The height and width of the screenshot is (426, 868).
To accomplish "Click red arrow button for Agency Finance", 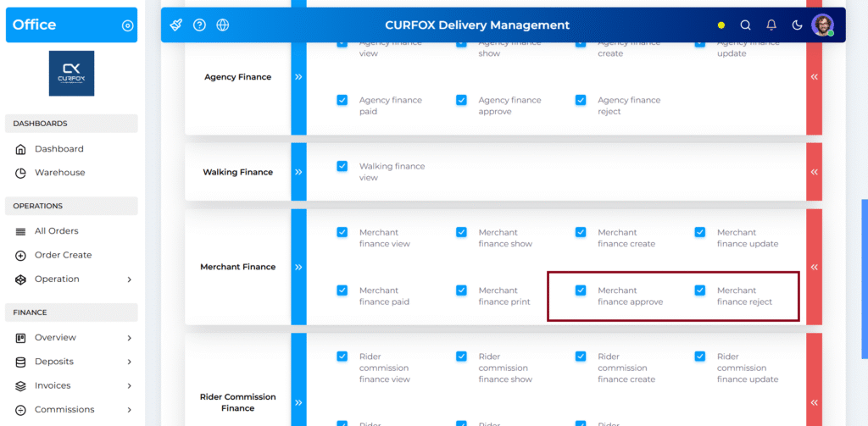I will (x=814, y=76).
